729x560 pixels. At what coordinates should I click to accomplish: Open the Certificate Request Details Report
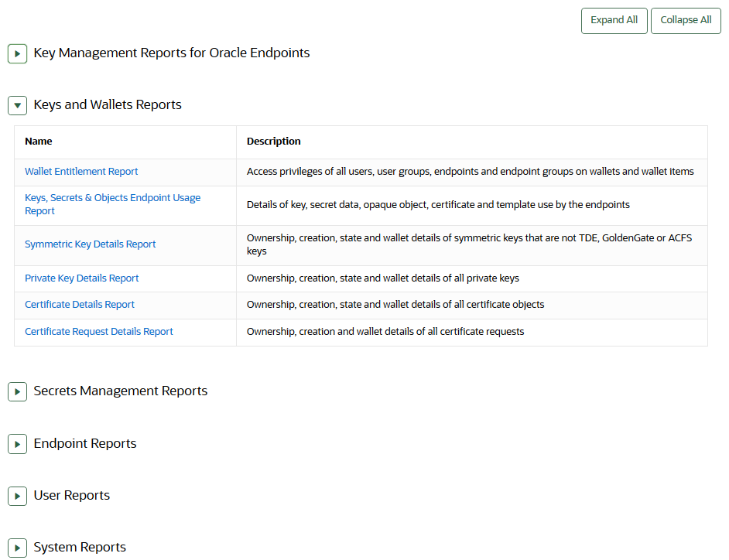click(x=99, y=332)
